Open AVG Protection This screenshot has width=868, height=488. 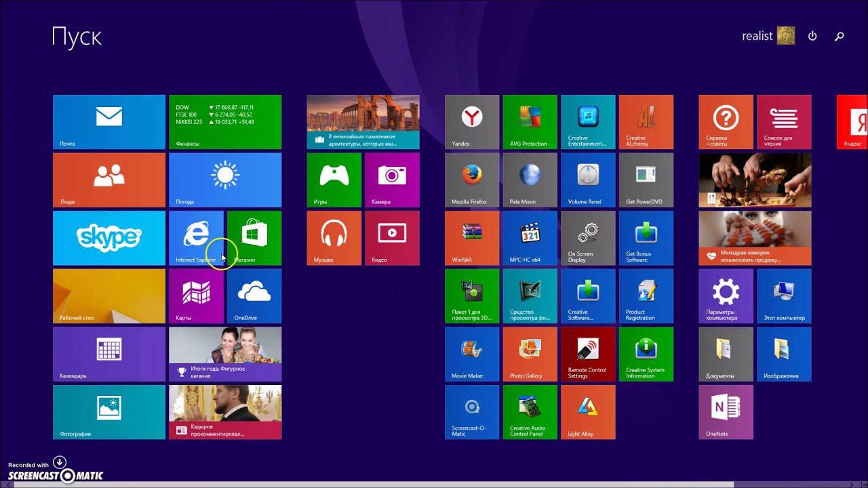[530, 122]
